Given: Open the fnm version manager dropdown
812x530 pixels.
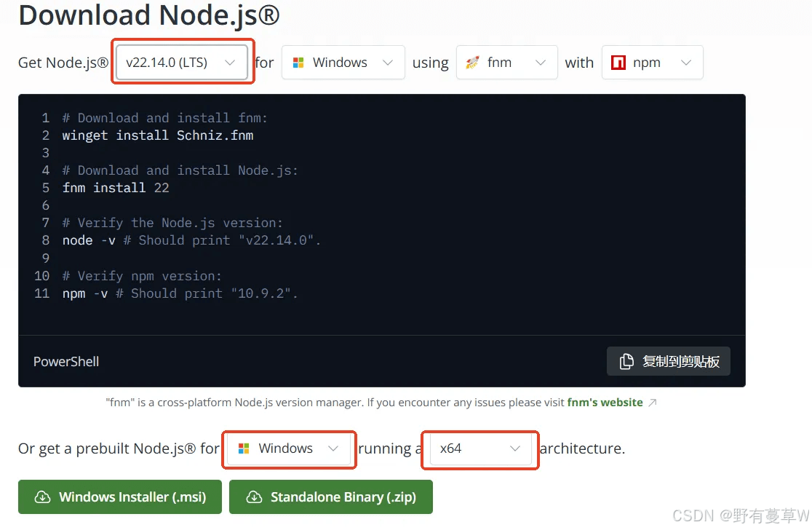Looking at the screenshot, I should [506, 62].
